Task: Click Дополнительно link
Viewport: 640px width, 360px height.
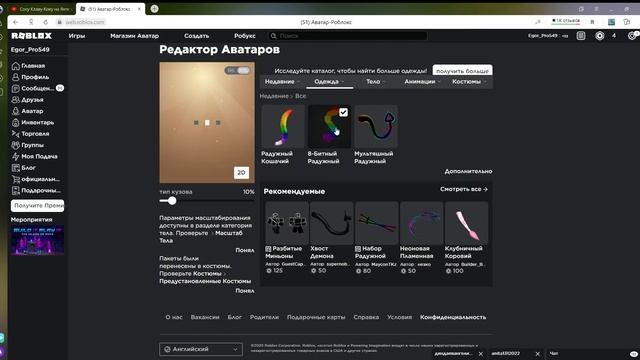Action: 468,171
